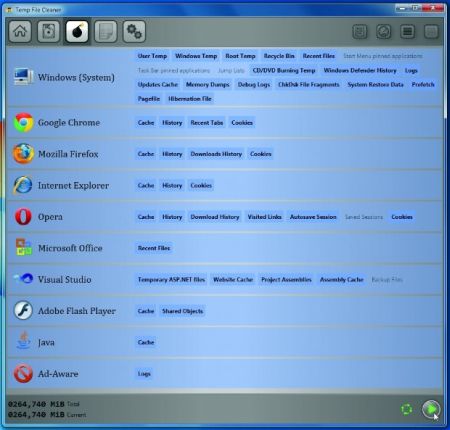Toggle Ad-Aware Logs option
Image resolution: width=450 pixels, height=430 pixels.
coord(144,374)
